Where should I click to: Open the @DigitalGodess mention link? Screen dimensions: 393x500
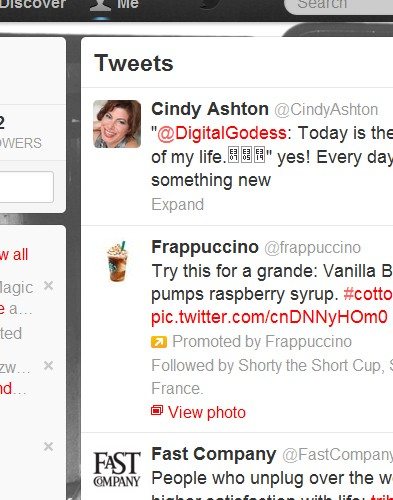click(222, 133)
